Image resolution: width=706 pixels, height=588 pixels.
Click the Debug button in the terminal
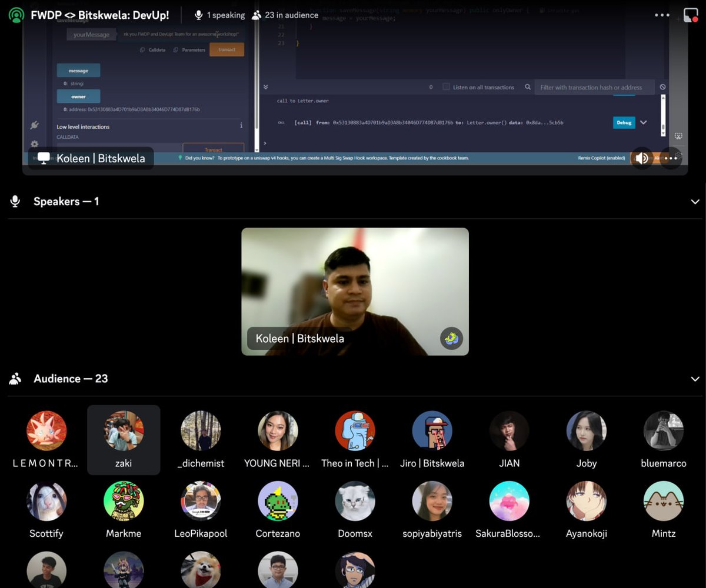click(624, 122)
